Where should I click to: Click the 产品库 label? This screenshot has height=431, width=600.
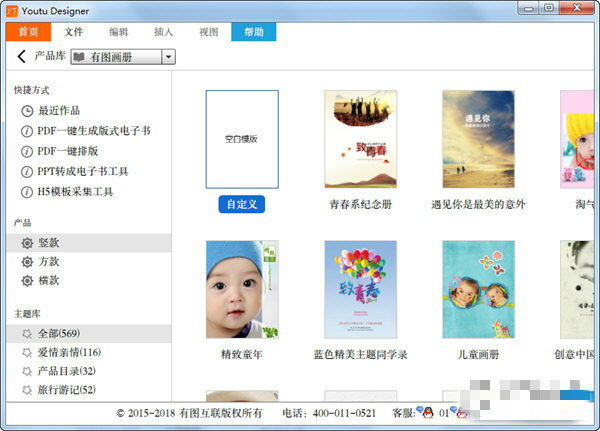[50, 56]
